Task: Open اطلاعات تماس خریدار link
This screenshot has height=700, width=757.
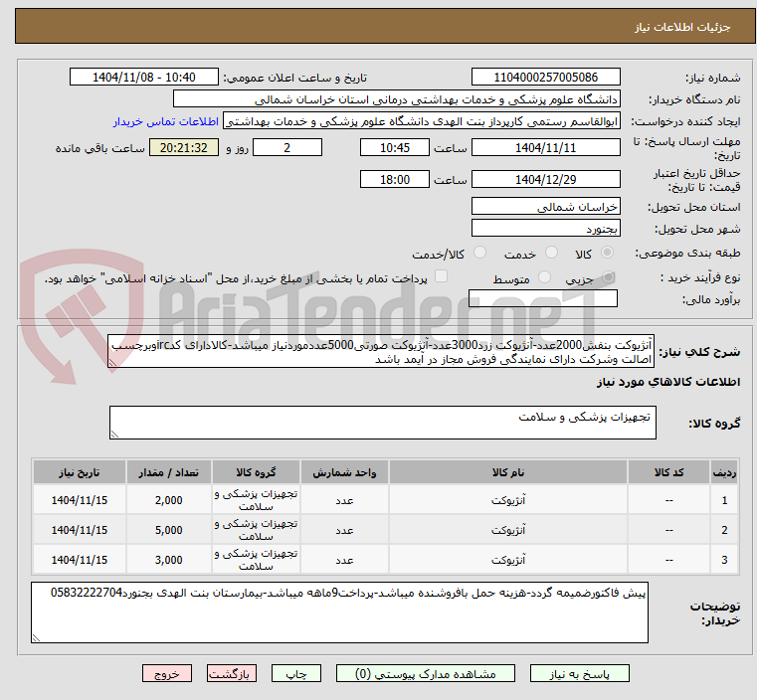Action: 166,121
